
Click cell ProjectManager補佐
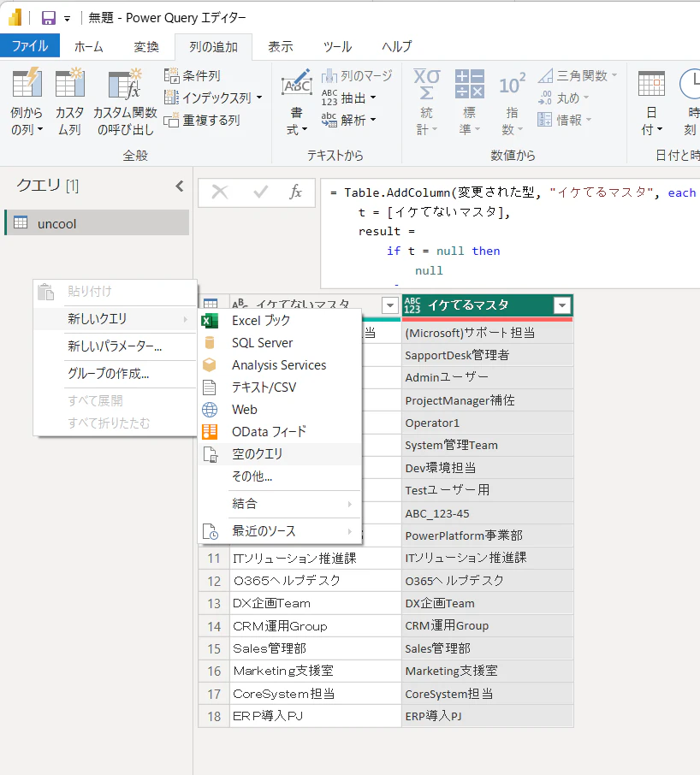[488, 400]
